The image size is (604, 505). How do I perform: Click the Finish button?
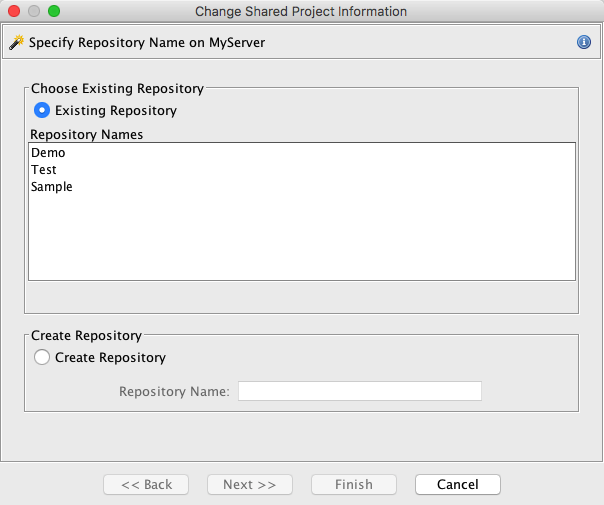[x=354, y=485]
